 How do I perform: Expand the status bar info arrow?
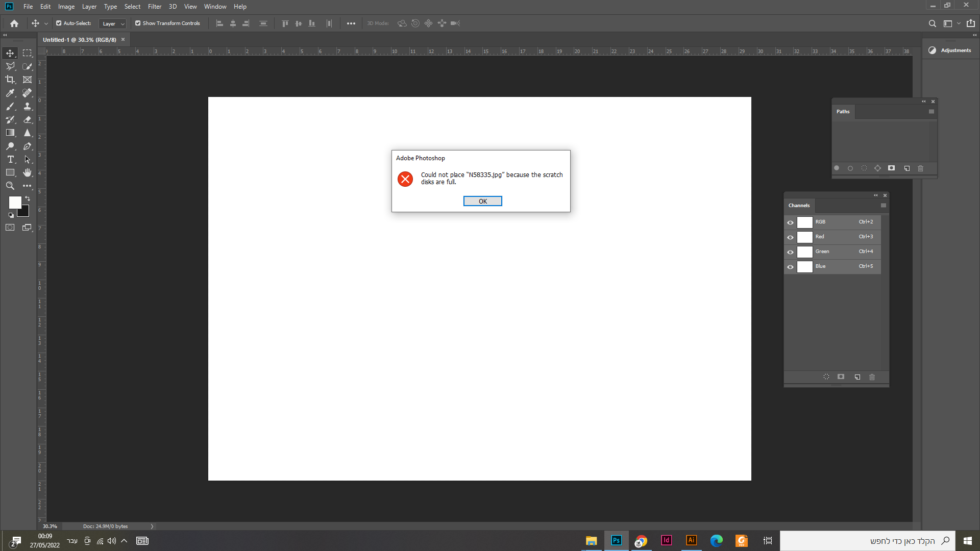[x=152, y=527]
